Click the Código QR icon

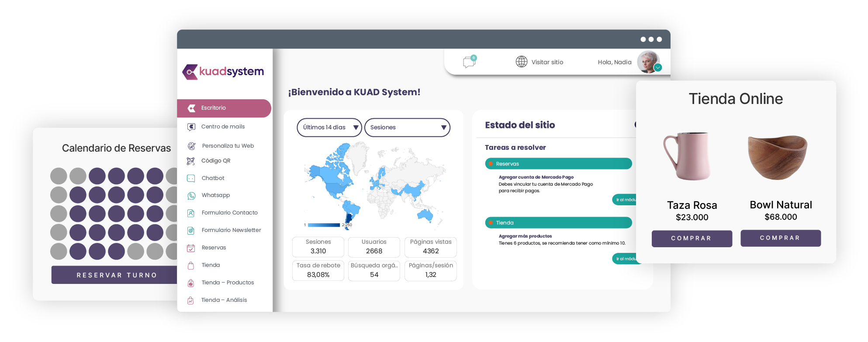(191, 161)
